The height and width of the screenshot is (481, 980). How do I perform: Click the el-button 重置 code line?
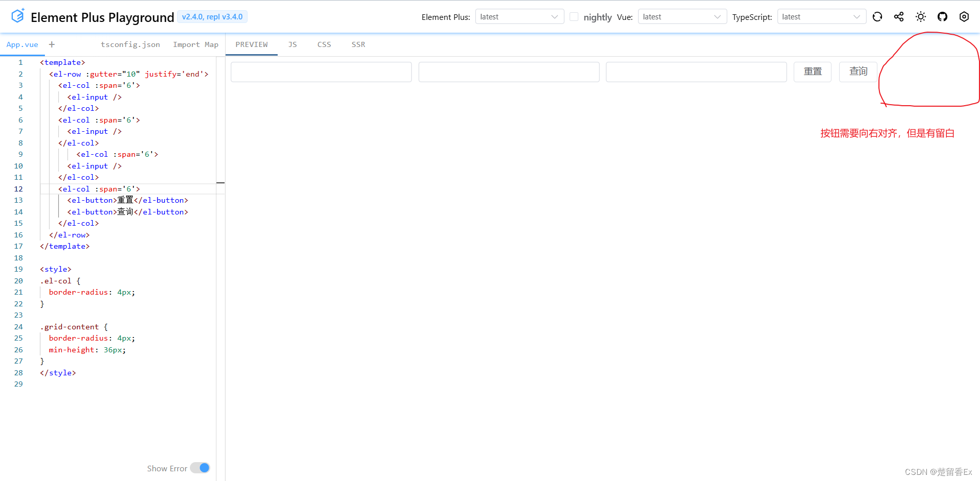point(128,200)
